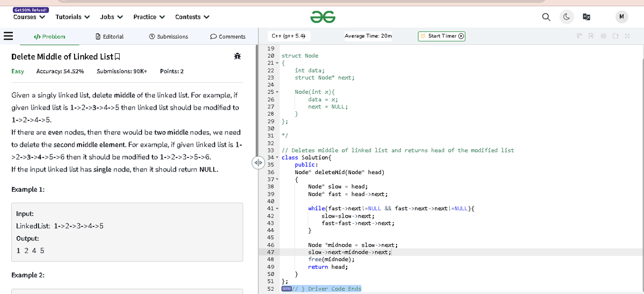
Task: Expand the Jobs dropdown
Action: (111, 17)
